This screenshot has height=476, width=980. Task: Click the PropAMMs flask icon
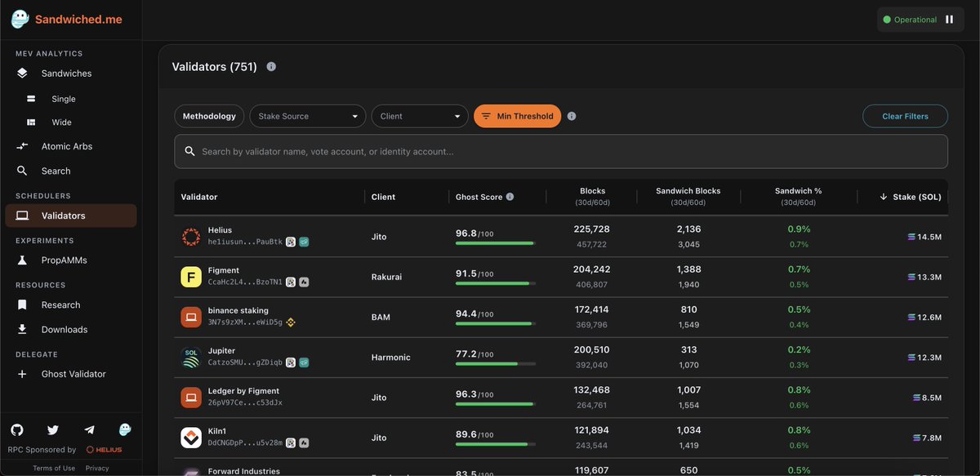pyautogui.click(x=23, y=260)
